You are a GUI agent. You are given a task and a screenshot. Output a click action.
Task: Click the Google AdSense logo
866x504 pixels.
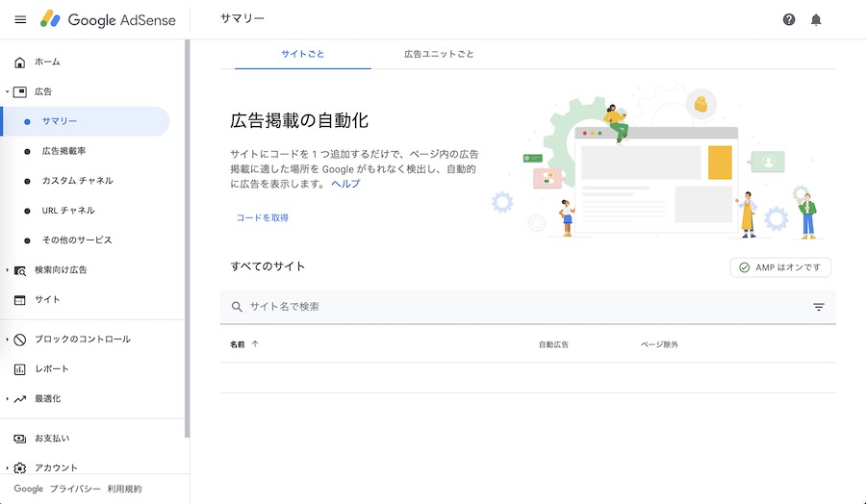click(108, 20)
